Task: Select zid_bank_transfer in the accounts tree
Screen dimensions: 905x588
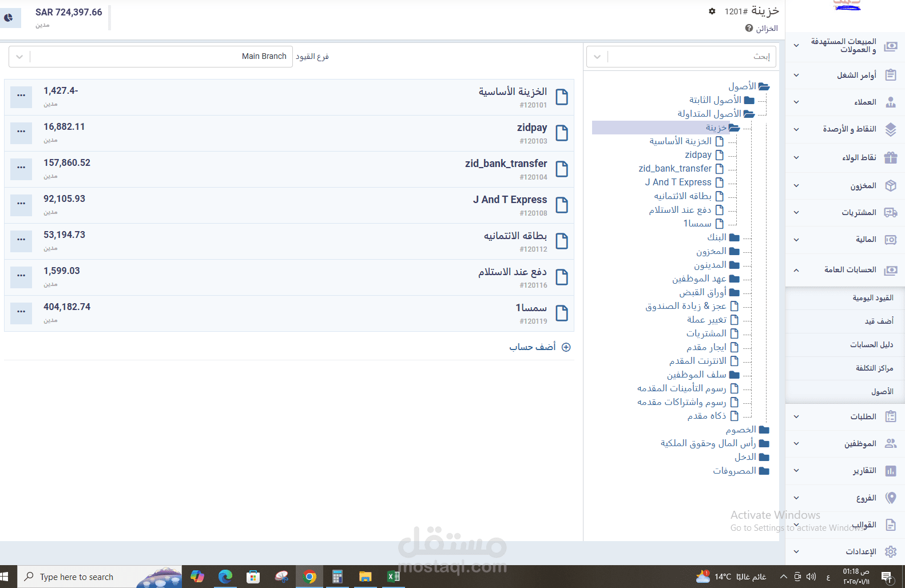Action: 675,169
